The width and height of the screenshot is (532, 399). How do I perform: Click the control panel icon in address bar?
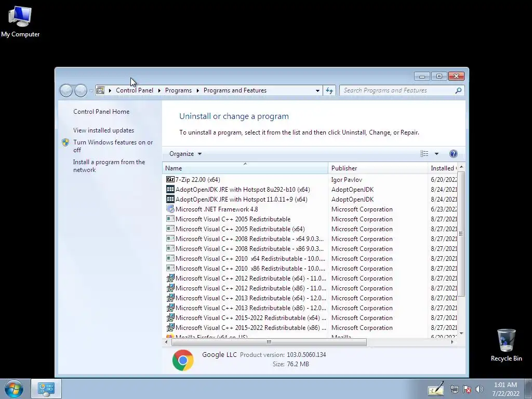tap(100, 90)
